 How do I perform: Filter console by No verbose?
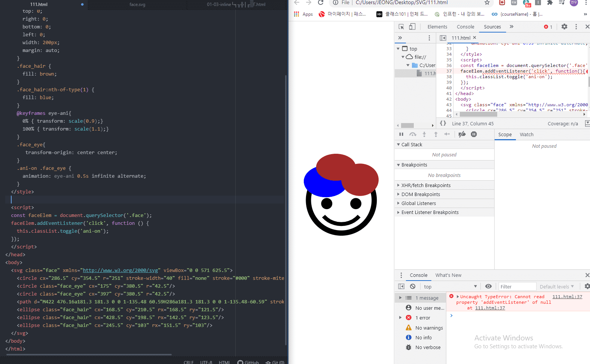[x=423, y=347]
